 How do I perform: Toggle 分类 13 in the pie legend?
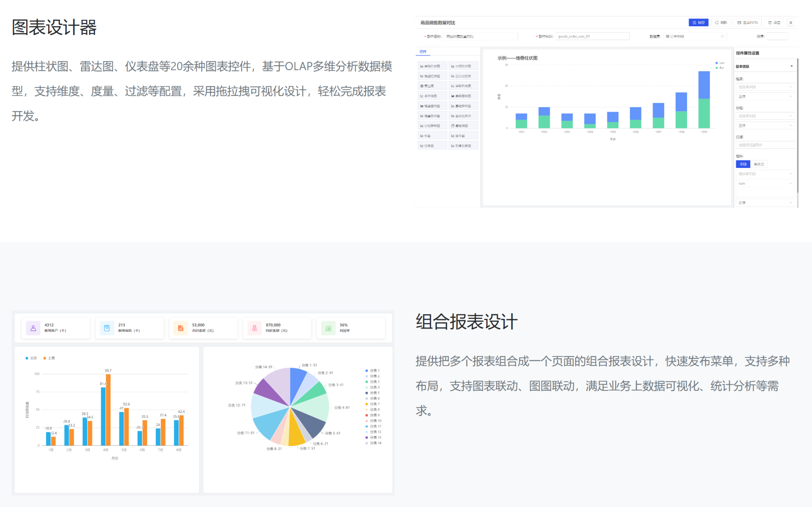tap(373, 437)
